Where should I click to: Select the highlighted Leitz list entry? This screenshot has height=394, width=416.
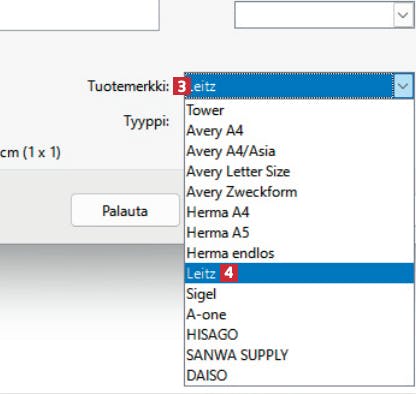(x=299, y=273)
